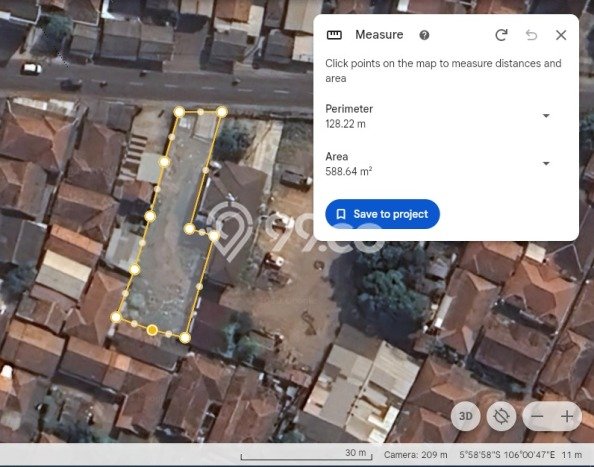The height and width of the screenshot is (467, 594).
Task: Expand the Area units dropdown
Action: click(x=546, y=163)
